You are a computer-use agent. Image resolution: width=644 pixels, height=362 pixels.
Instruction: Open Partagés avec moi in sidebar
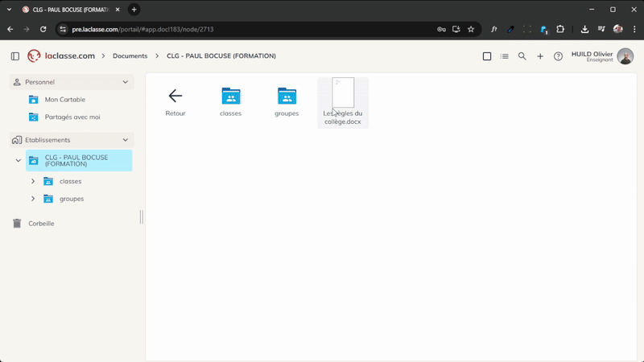[72, 117]
